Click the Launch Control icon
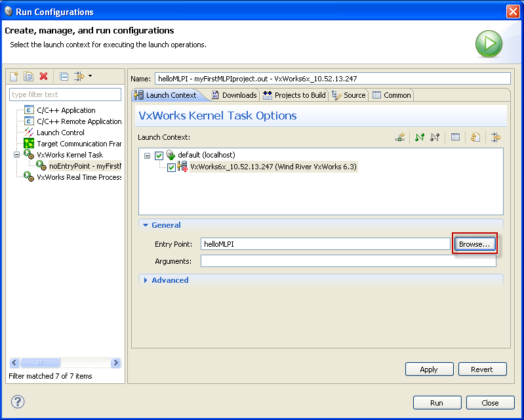Image resolution: width=524 pixels, height=420 pixels. tap(29, 133)
